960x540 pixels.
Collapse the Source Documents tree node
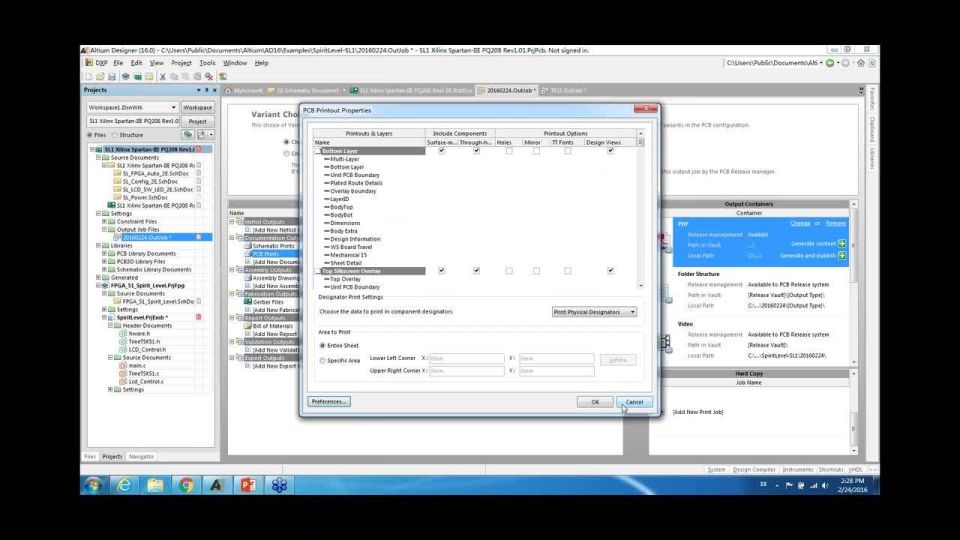[98, 157]
